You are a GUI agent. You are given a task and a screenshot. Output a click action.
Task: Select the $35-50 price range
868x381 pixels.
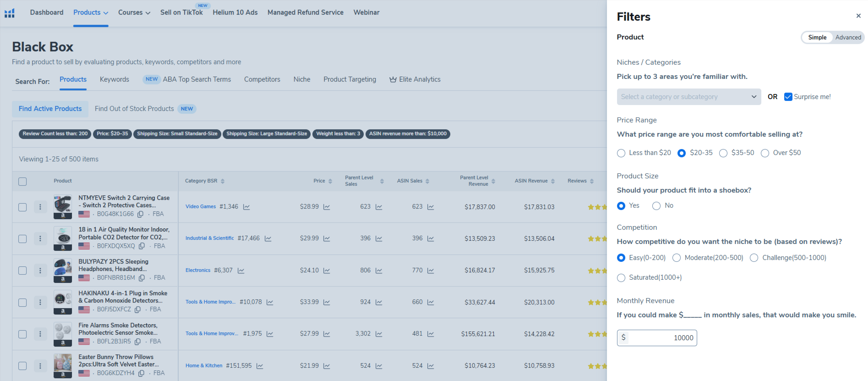723,153
